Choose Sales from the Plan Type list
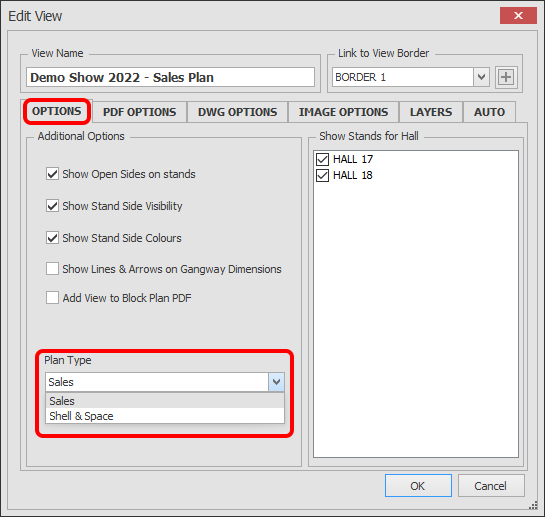 [165, 401]
